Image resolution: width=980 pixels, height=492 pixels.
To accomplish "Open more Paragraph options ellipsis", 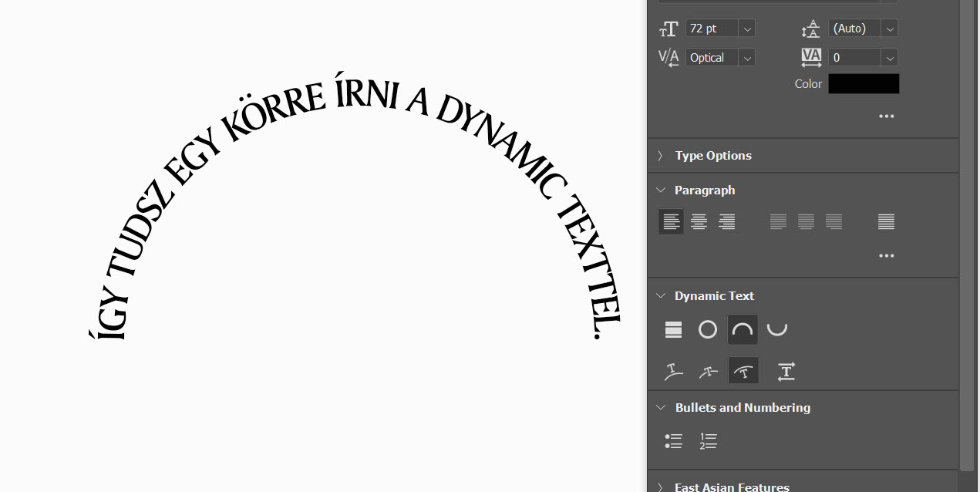I will 886,256.
